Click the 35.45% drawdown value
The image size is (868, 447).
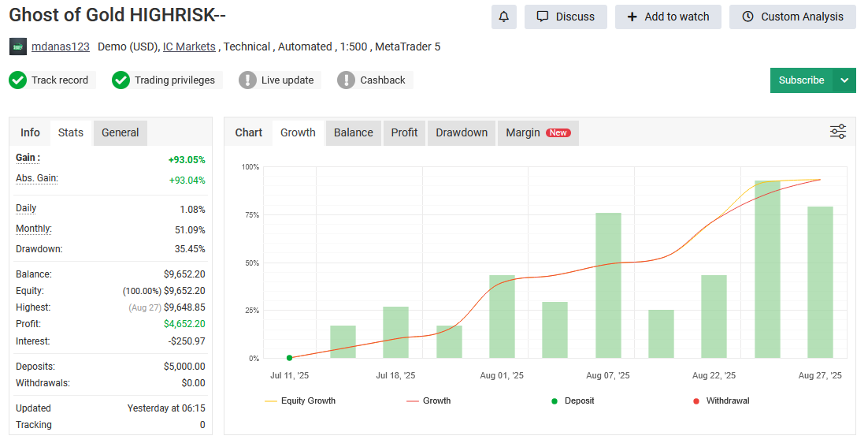(x=190, y=249)
